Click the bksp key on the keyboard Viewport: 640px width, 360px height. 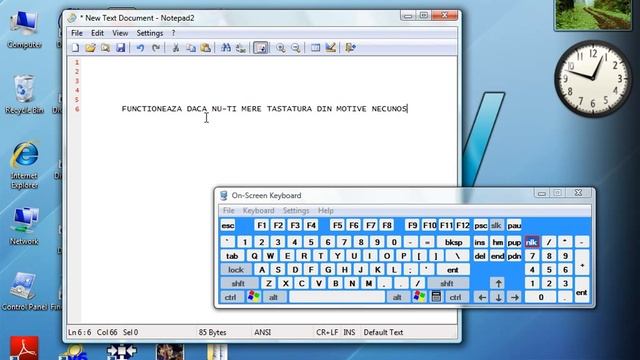pyautogui.click(x=453, y=242)
